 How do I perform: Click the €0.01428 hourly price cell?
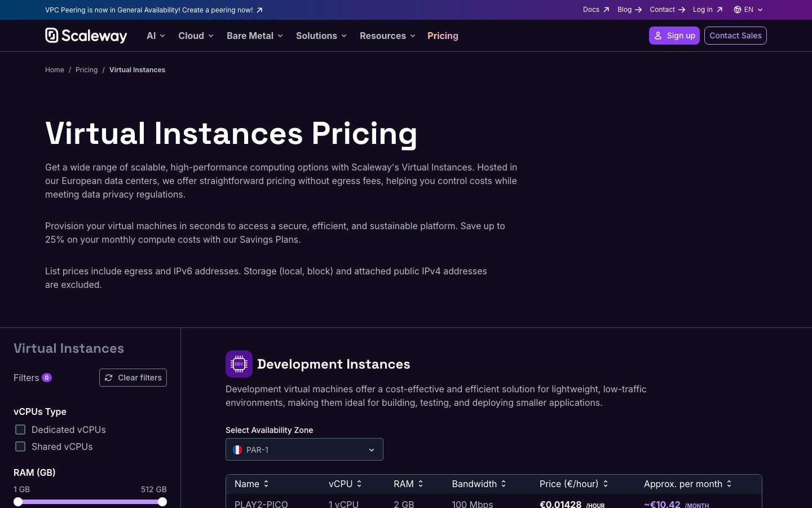click(x=572, y=503)
